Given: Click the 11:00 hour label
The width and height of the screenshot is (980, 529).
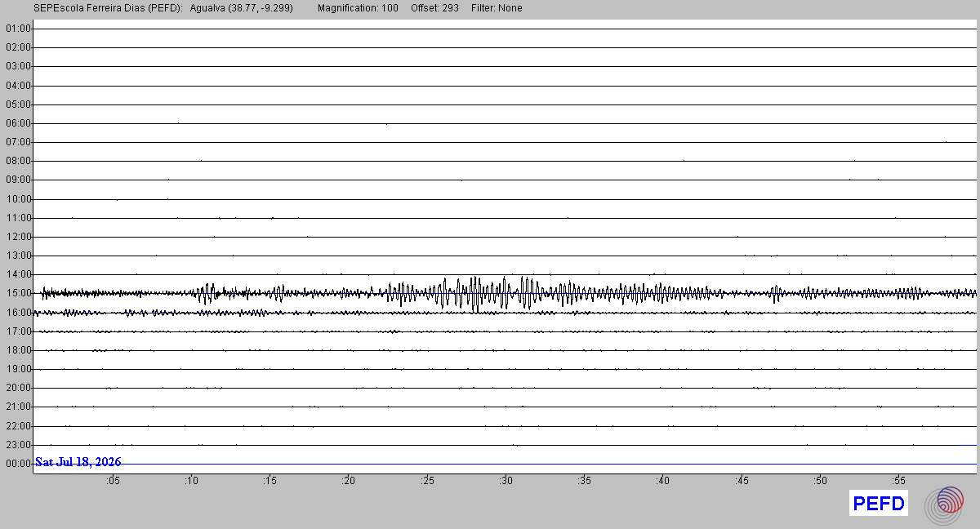Looking at the screenshot, I should click(18, 218).
